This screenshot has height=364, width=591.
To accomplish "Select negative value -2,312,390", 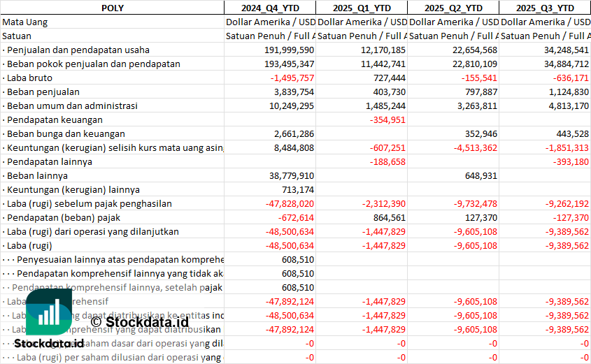I will coord(384,203).
